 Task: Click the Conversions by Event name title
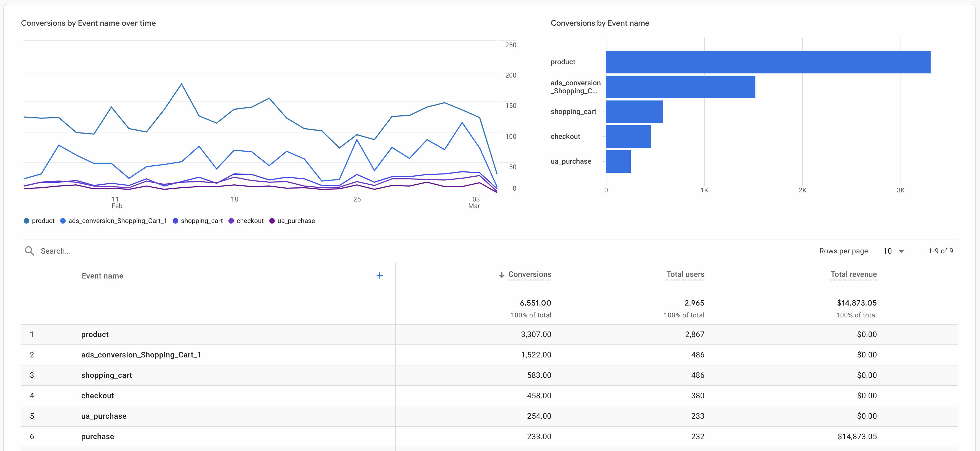(x=600, y=23)
